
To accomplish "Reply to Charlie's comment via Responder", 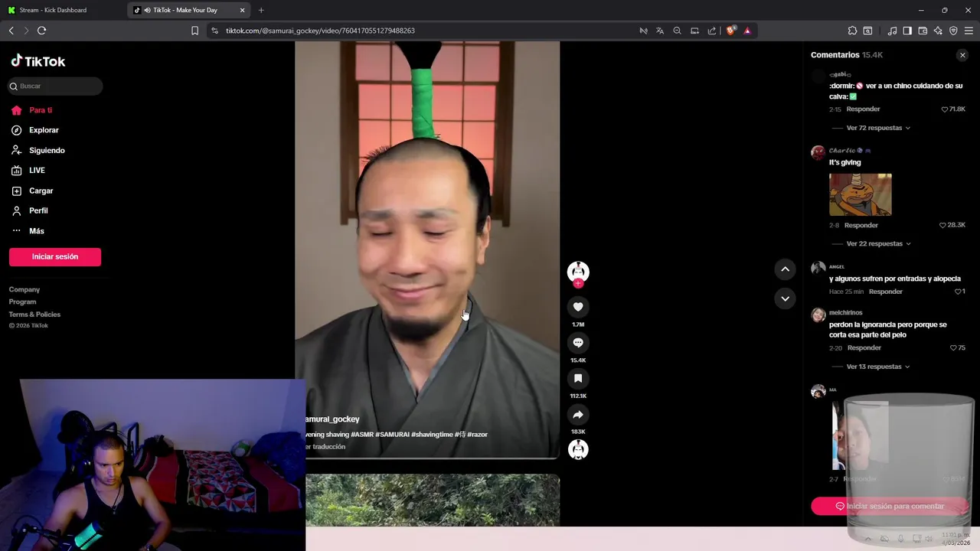I will point(861,226).
